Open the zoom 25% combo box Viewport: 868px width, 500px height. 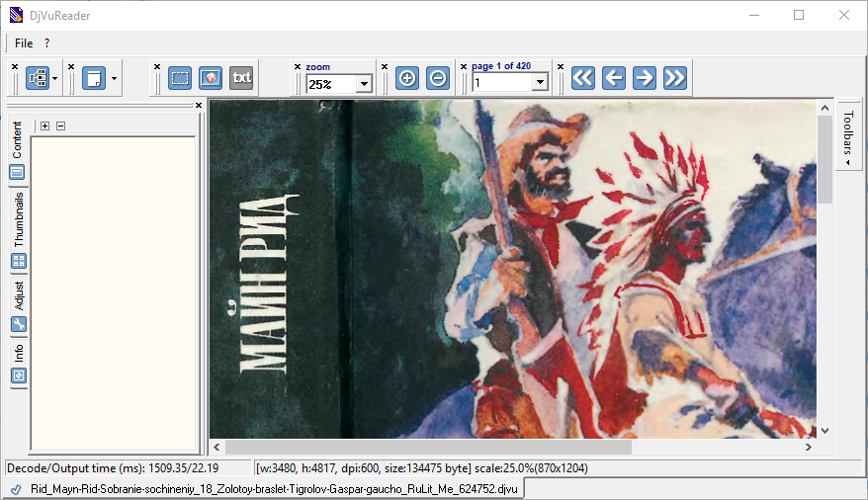pos(364,84)
